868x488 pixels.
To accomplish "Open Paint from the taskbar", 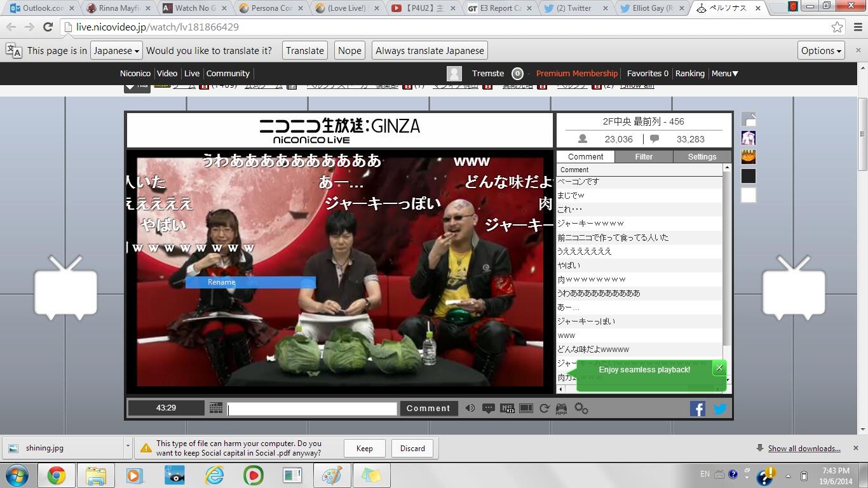I will click(332, 475).
